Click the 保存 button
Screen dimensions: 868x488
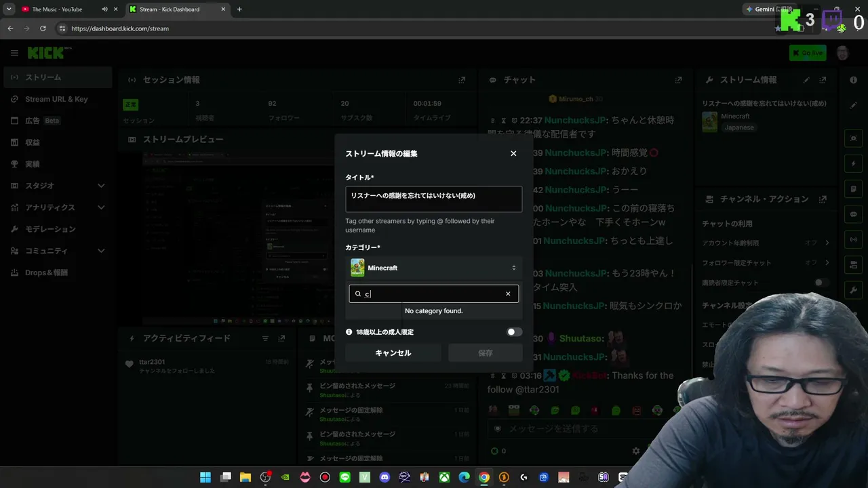(486, 352)
